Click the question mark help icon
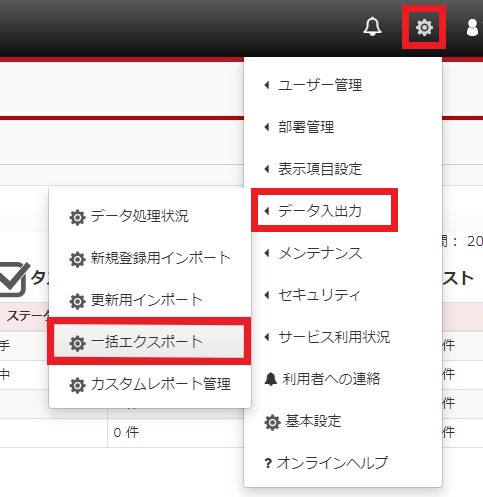This screenshot has width=483, height=497. 268,463
